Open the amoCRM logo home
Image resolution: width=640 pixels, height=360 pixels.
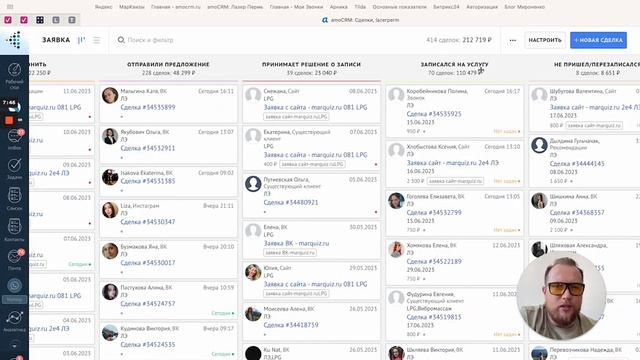[x=14, y=40]
